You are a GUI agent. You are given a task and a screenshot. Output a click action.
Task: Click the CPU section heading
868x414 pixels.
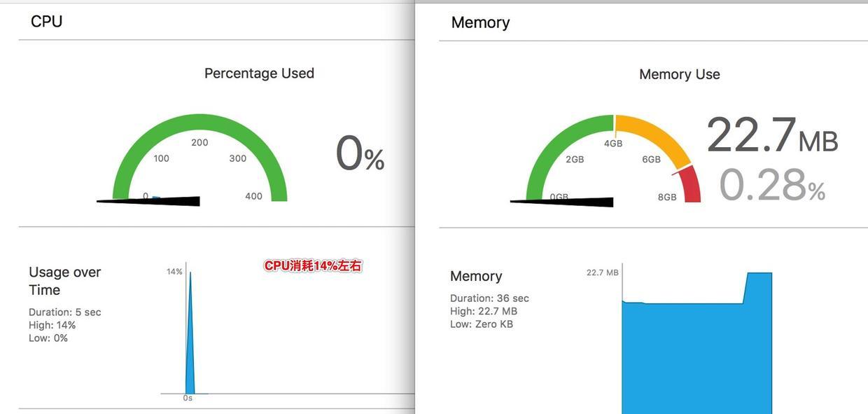[x=46, y=22]
